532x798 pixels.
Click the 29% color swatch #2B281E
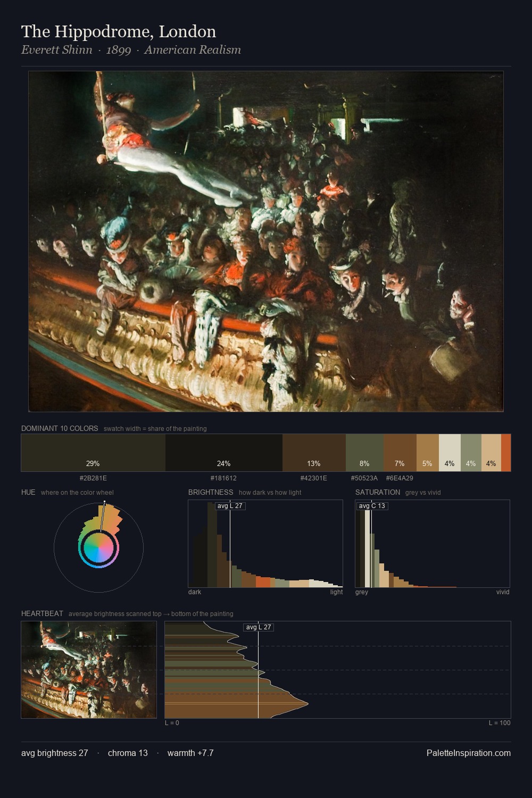(93, 453)
